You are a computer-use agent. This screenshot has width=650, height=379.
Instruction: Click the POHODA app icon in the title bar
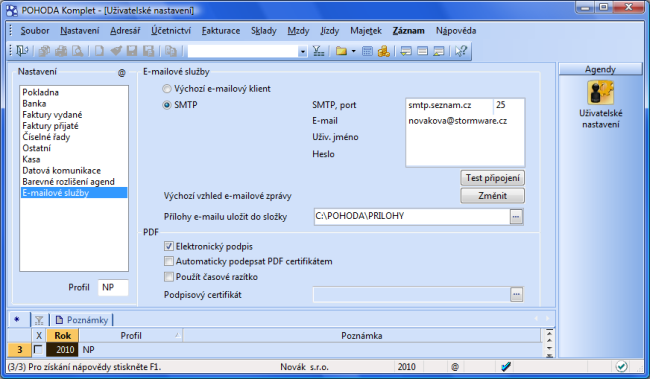(12, 10)
